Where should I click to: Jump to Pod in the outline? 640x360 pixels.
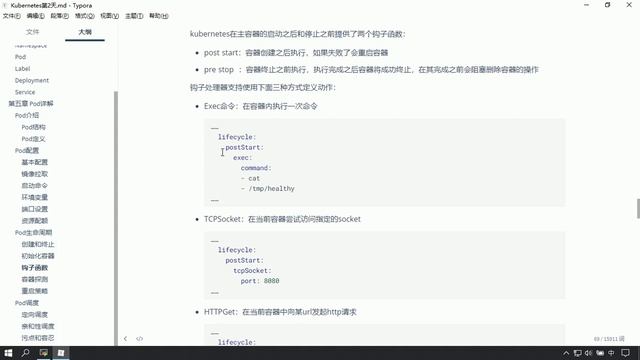(x=20, y=57)
